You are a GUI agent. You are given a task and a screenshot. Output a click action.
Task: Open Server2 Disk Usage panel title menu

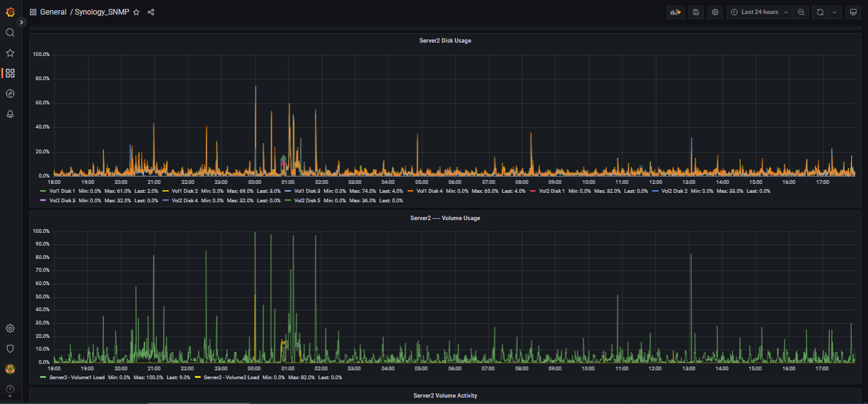coord(445,41)
